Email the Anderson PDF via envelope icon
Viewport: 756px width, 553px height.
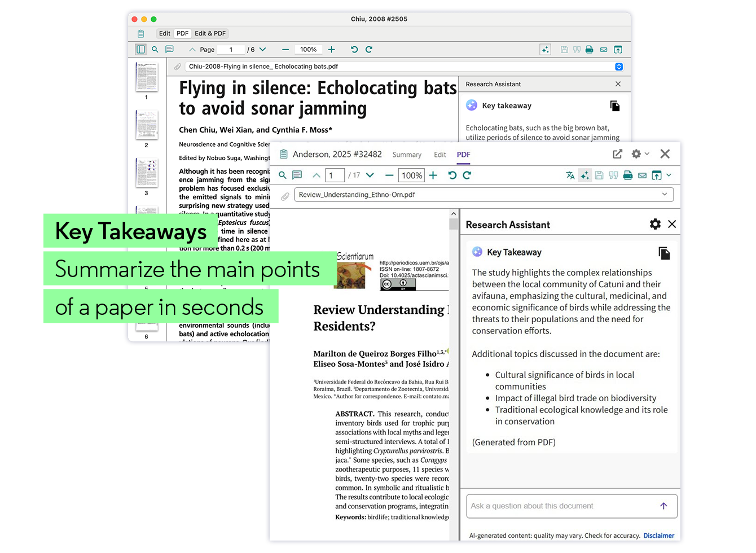[642, 175]
